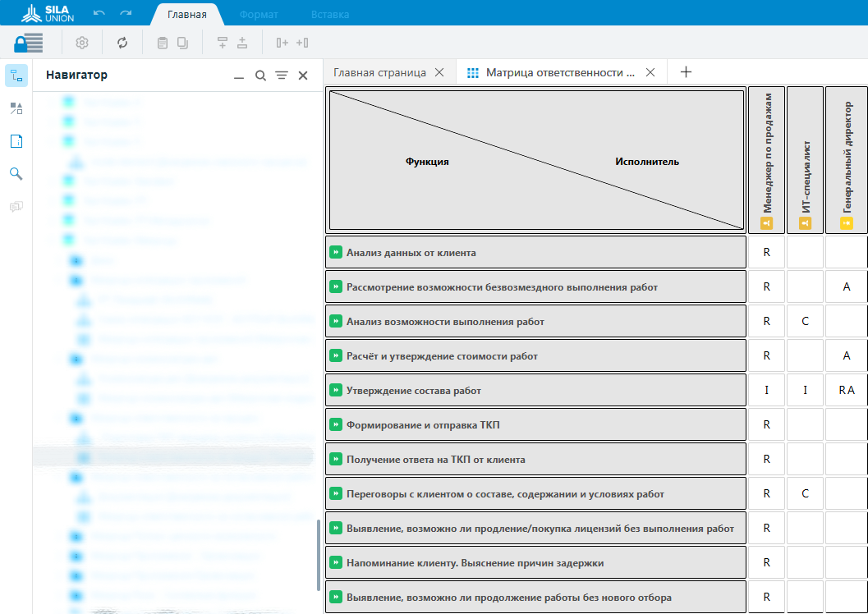The width and height of the screenshot is (868, 614).
Task: Close the Navigator panel
Action: (x=303, y=76)
